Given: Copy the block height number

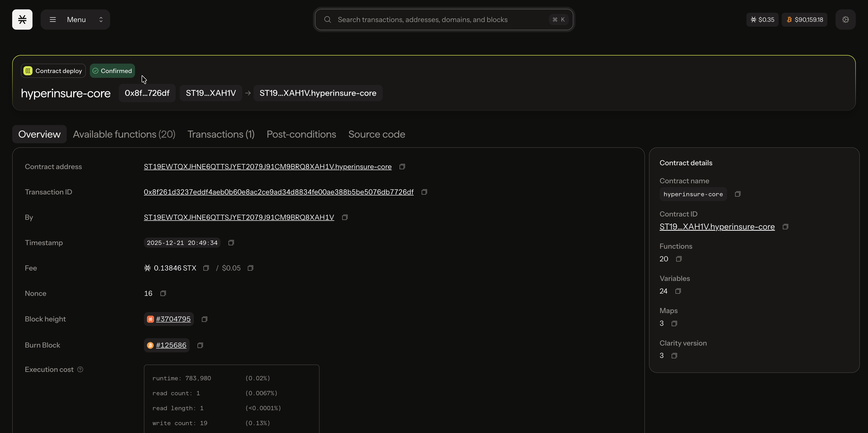Looking at the screenshot, I should (204, 319).
